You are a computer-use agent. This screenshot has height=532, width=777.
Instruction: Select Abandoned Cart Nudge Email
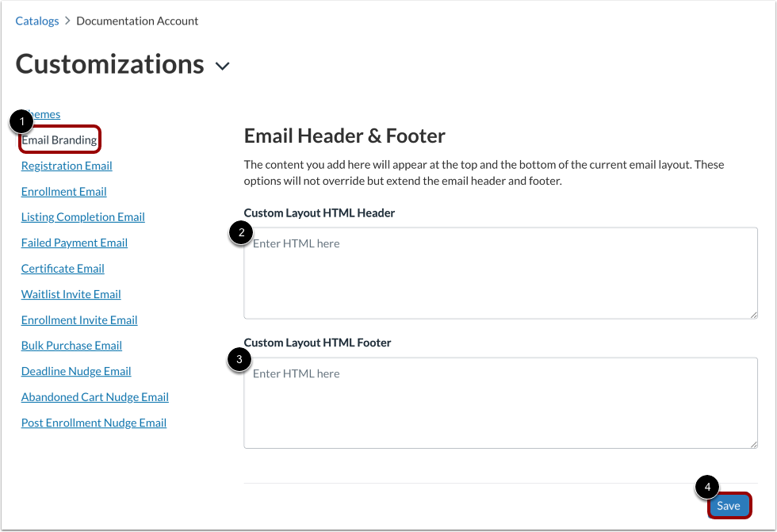[94, 396]
